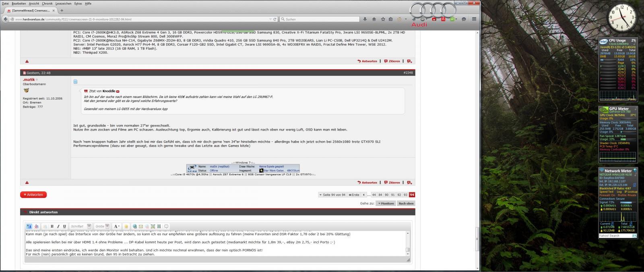The image size is (644, 272).
Task: Click Speed Test in Network Meter gadget
Action: (x=607, y=192)
